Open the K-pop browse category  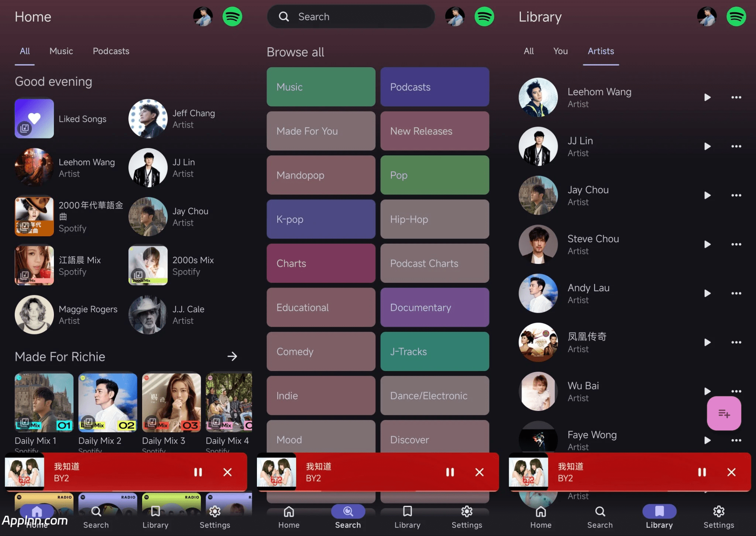321,219
